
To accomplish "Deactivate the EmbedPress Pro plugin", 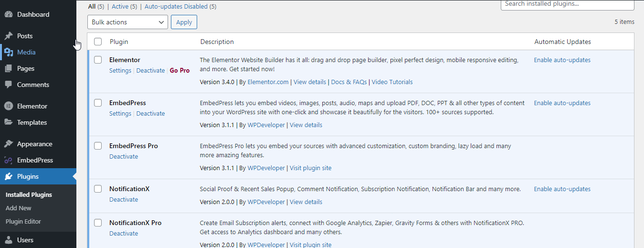I will 124,156.
